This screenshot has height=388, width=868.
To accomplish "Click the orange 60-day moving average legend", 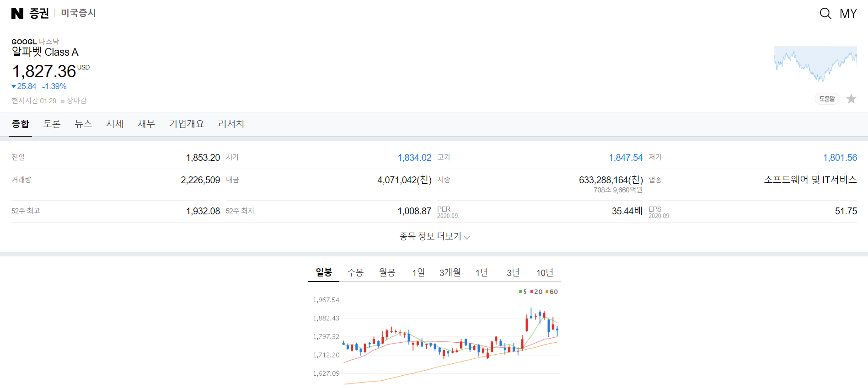I will (552, 292).
